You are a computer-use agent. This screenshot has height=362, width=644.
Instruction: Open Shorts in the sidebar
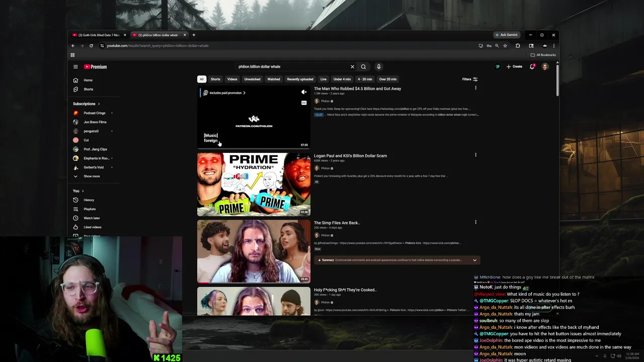click(88, 89)
